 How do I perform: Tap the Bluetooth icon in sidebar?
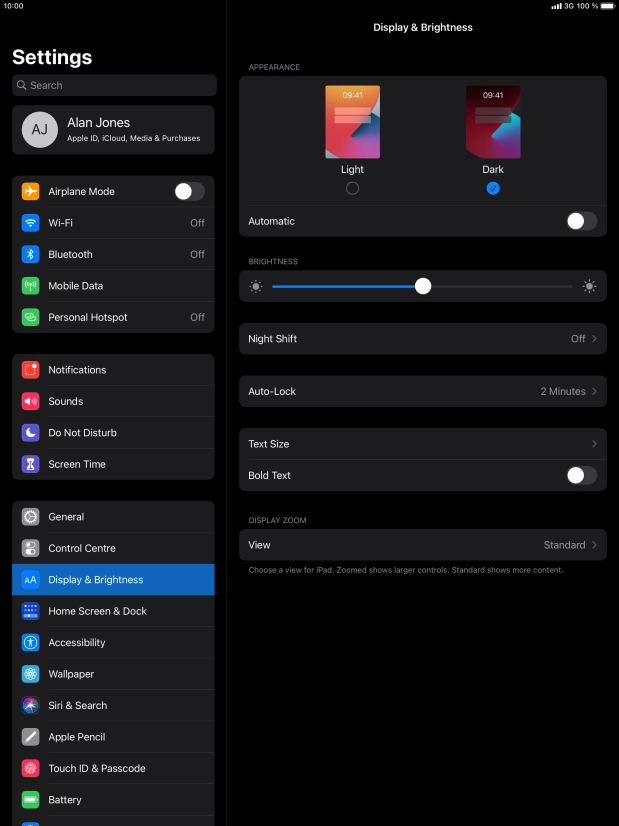click(31, 254)
